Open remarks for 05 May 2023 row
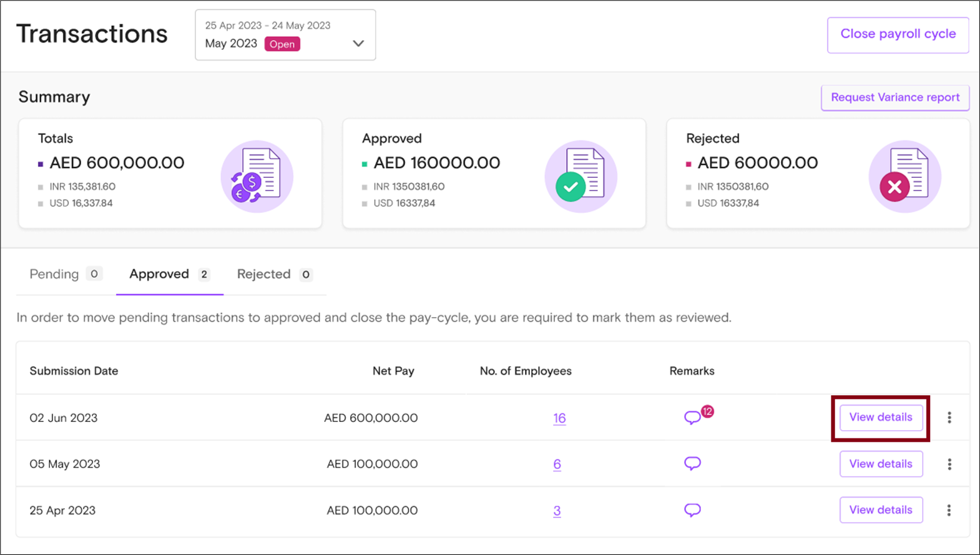The width and height of the screenshot is (980, 555). click(692, 464)
